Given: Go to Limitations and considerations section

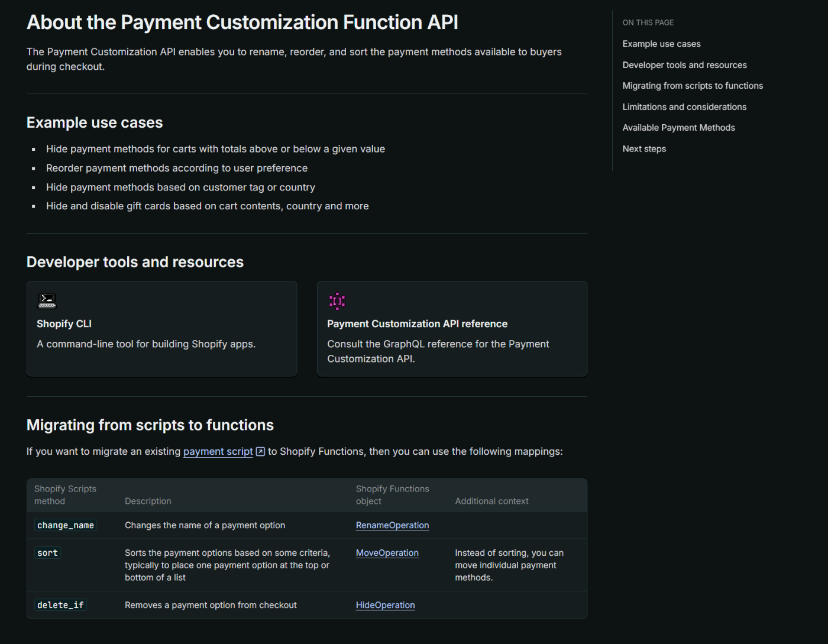Looking at the screenshot, I should (x=684, y=107).
